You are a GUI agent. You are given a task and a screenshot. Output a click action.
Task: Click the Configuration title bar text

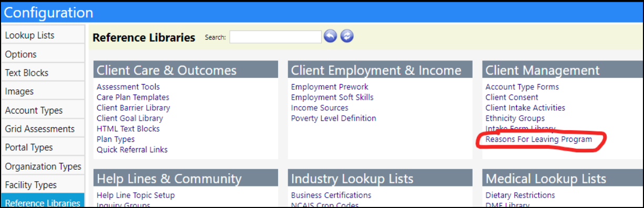point(49,13)
